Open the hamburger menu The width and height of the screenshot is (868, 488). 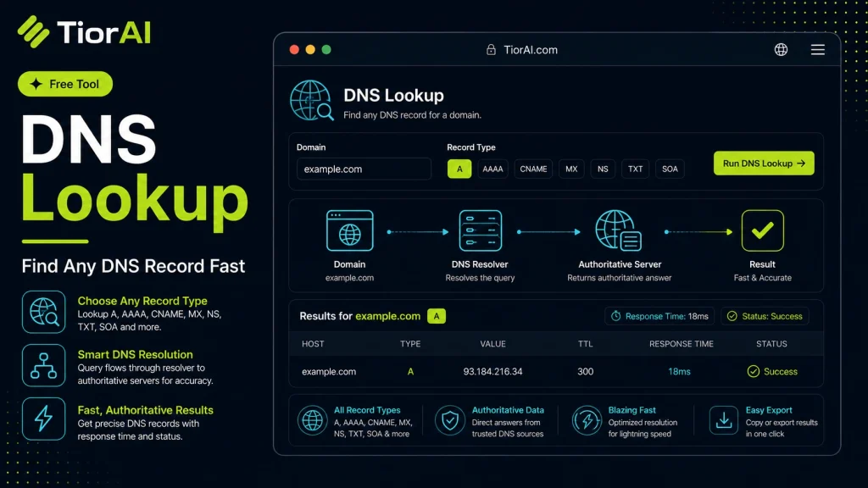[818, 50]
